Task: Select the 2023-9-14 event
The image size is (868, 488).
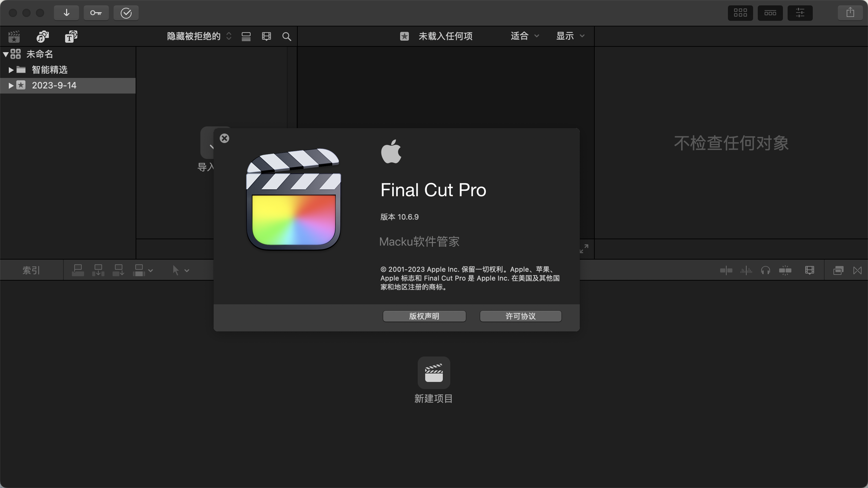Action: 68,85
